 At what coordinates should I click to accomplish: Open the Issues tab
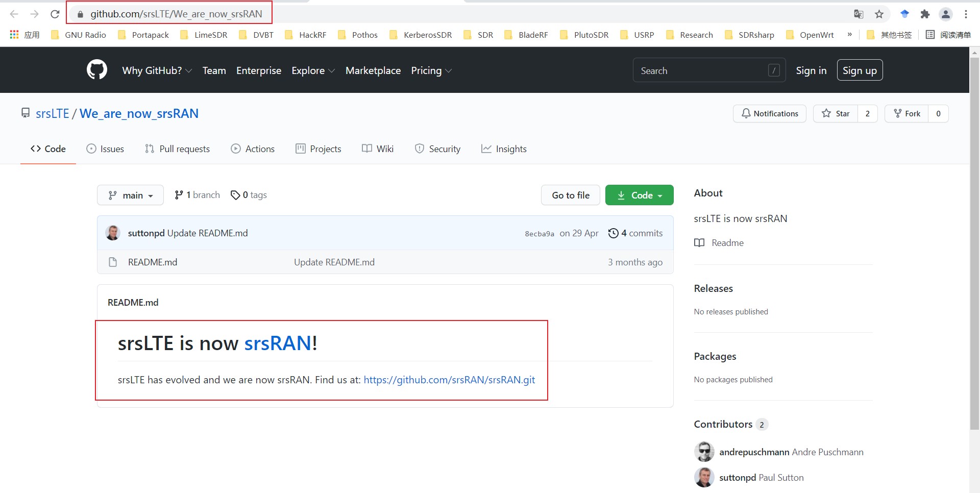tap(105, 149)
